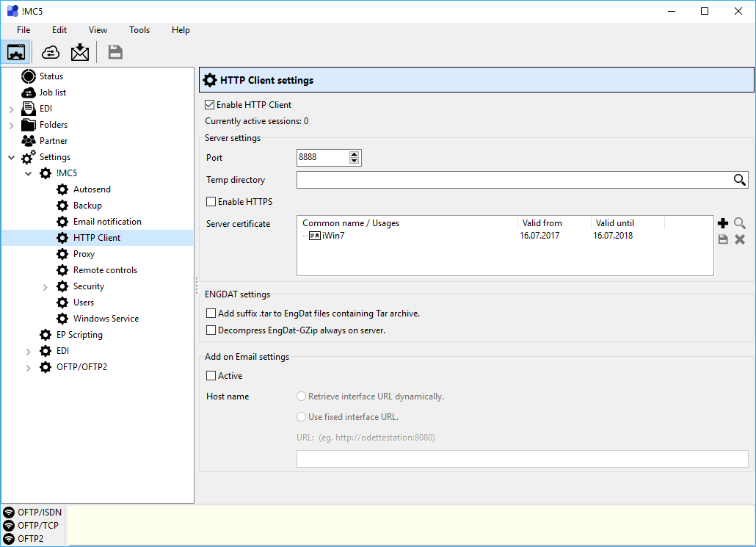Uncheck Enable HTTP Client checkbox
The width and height of the screenshot is (756, 547).
click(x=210, y=105)
